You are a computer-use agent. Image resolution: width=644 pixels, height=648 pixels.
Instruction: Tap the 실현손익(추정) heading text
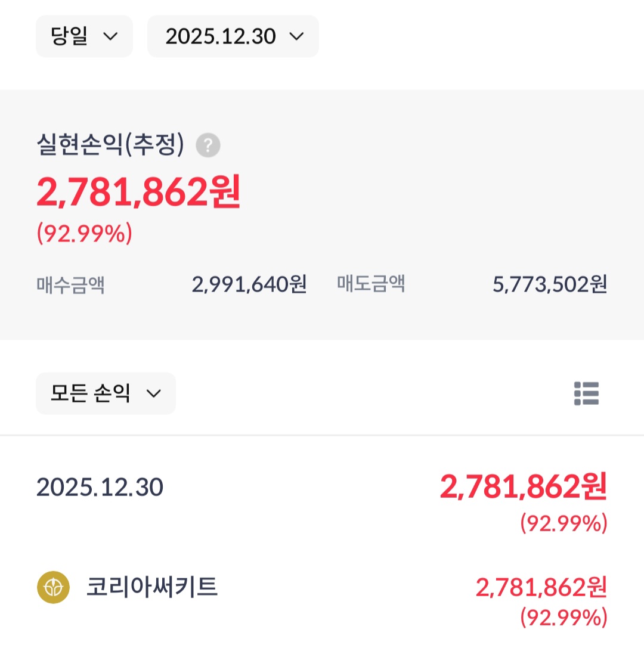click(110, 145)
